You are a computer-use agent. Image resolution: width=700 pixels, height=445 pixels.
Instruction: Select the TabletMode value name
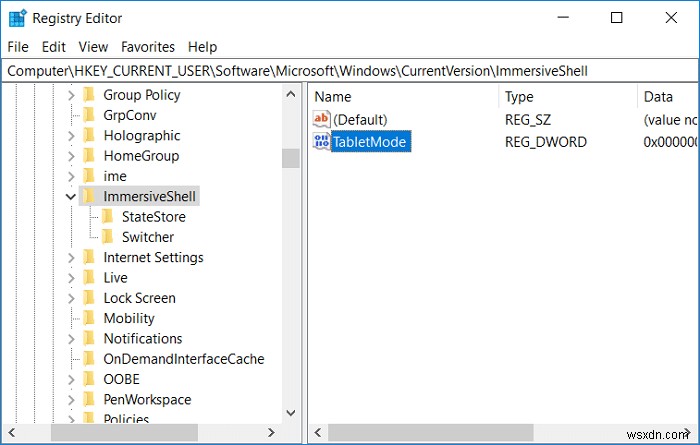tap(370, 142)
